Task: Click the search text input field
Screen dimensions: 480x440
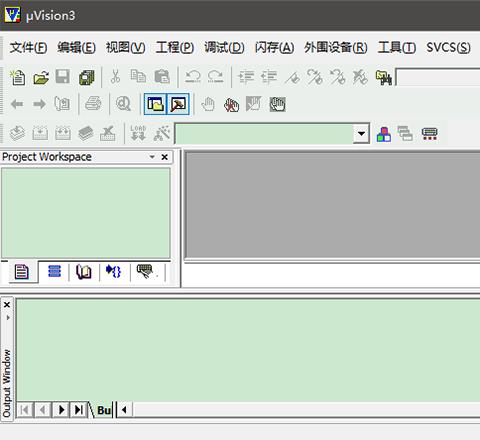Action: coord(438,77)
